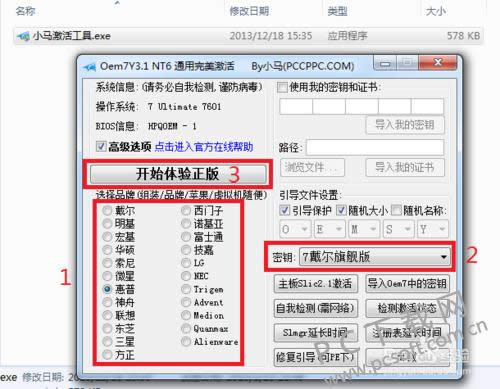Open the boot file 'M' letter dropdown
The image size is (500, 389).
point(364,229)
